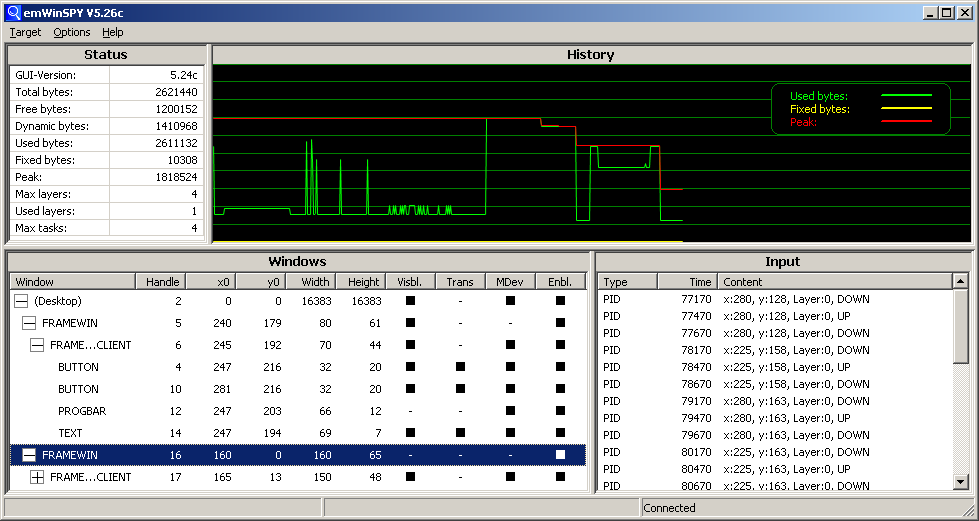Screen dimensions: 979x521
Task: Click the History panel title
Action: (591, 54)
